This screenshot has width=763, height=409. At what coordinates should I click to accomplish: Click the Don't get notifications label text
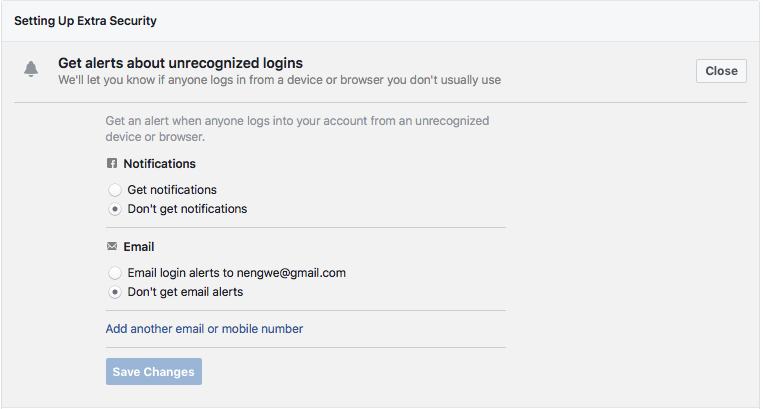pos(187,209)
